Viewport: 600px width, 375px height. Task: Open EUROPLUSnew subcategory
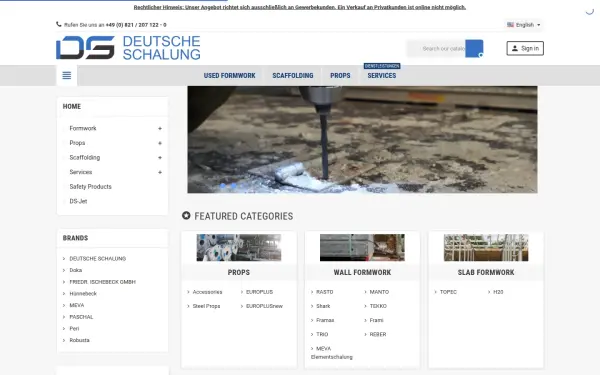click(x=264, y=306)
